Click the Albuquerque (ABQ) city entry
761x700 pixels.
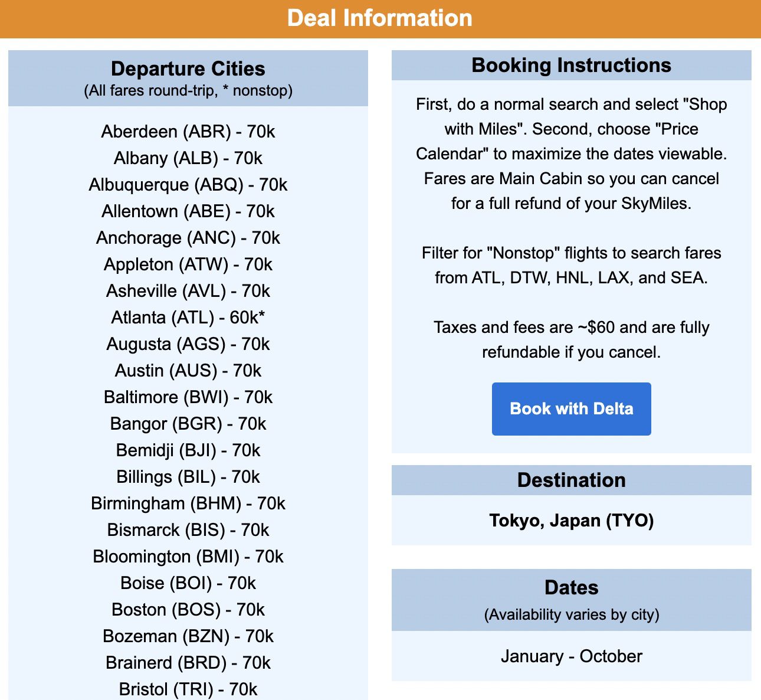pyautogui.click(x=188, y=185)
